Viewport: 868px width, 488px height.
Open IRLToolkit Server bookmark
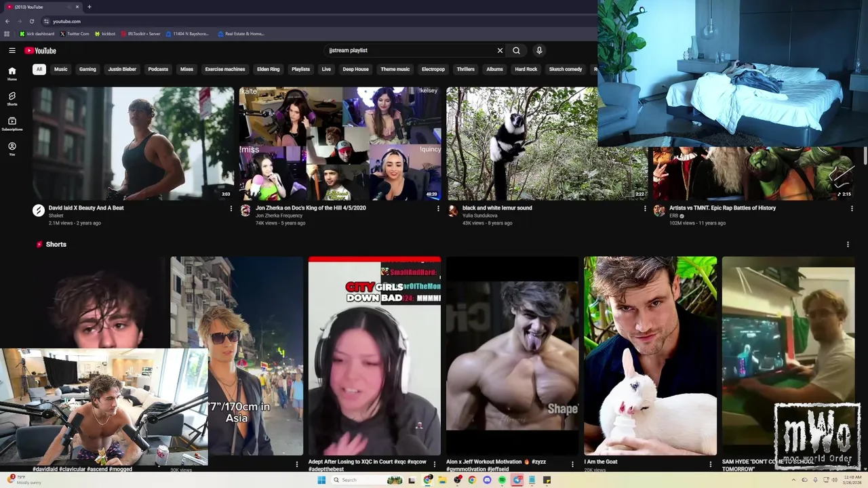point(140,33)
